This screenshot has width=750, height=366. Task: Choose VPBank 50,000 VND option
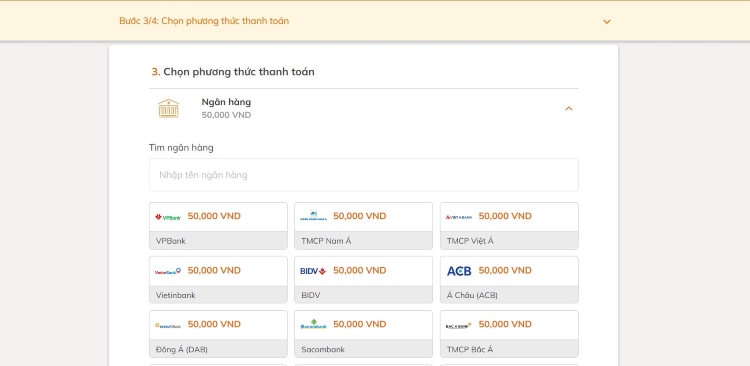(218, 226)
